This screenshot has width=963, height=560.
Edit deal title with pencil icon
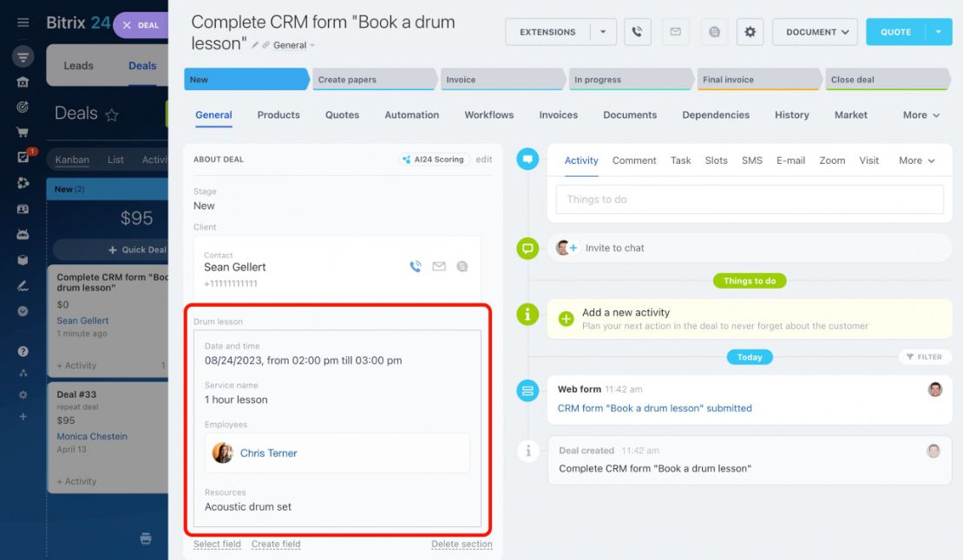255,45
